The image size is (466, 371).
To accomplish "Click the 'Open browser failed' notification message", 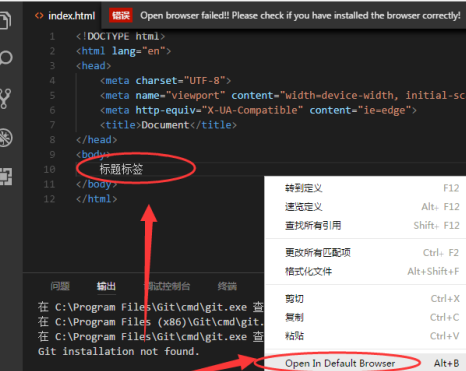I will (x=300, y=15).
